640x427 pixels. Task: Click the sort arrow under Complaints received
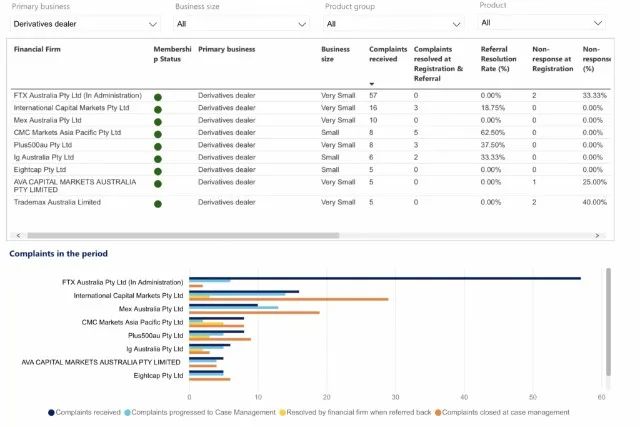371,84
